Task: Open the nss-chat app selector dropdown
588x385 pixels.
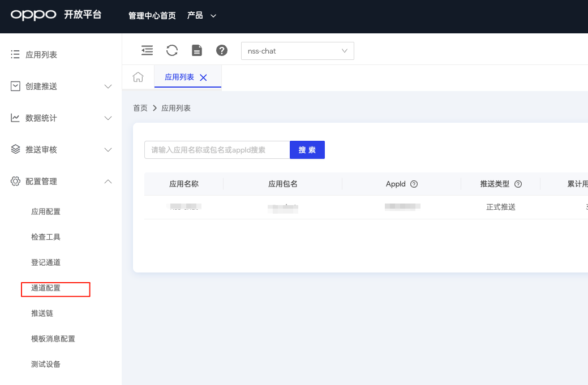Action: coord(297,51)
